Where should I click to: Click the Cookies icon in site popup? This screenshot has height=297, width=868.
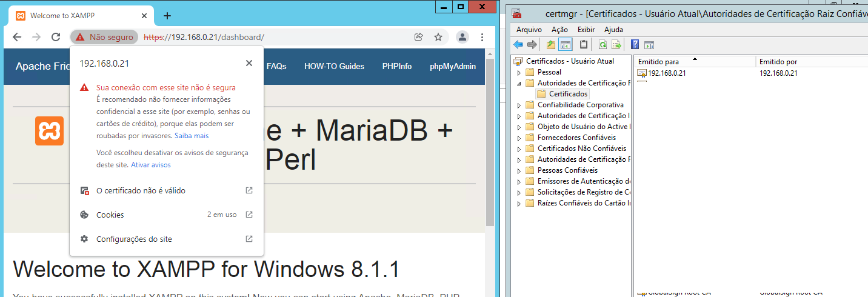85,215
